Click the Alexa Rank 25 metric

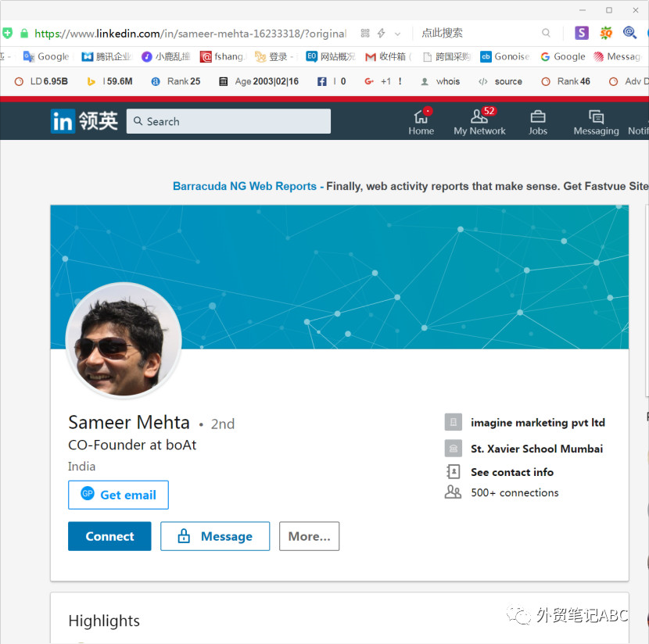176,81
